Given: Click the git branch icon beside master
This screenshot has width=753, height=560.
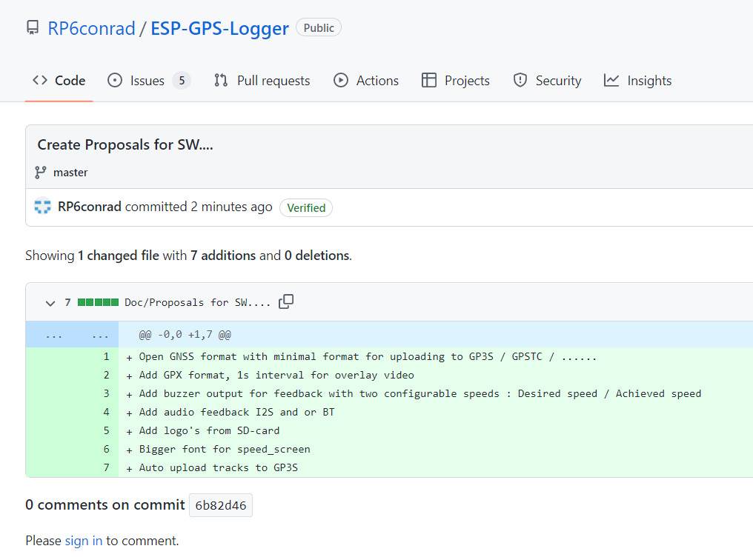Looking at the screenshot, I should (x=41, y=172).
